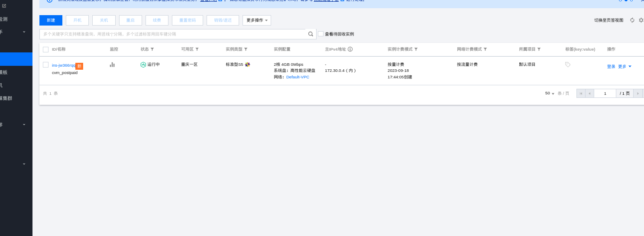Open instance link ins-jw366rqq

(x=64, y=65)
